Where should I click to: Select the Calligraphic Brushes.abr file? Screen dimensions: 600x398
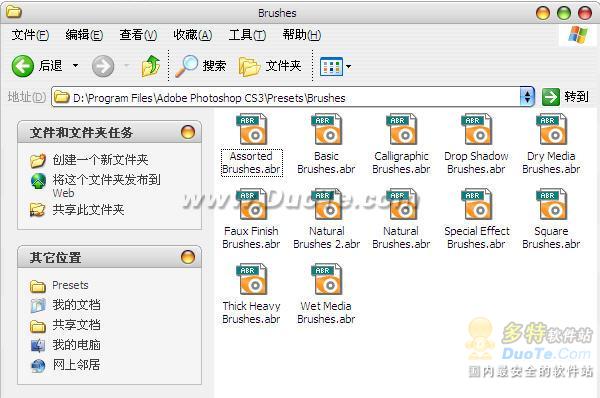point(401,144)
